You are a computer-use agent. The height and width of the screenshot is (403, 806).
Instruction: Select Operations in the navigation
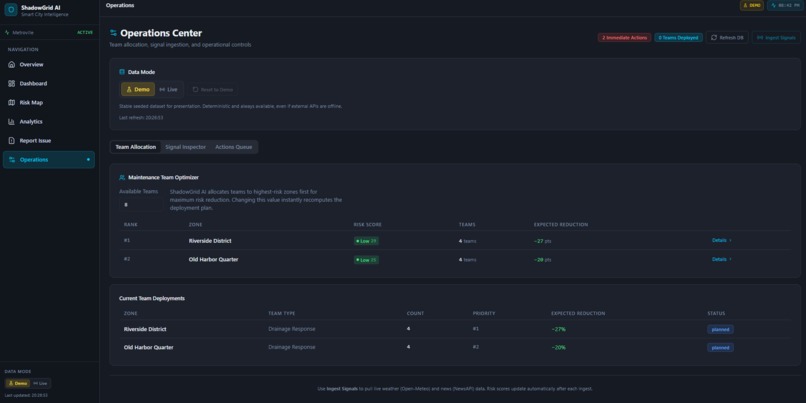[x=49, y=159]
